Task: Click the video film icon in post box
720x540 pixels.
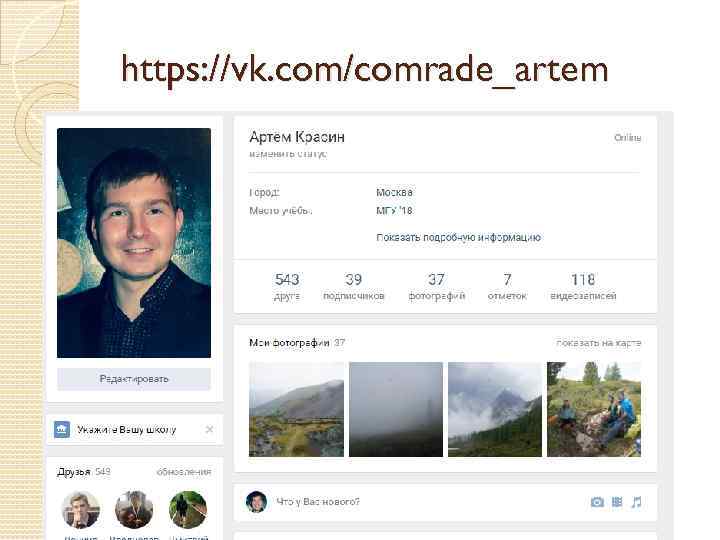Action: 617,502
